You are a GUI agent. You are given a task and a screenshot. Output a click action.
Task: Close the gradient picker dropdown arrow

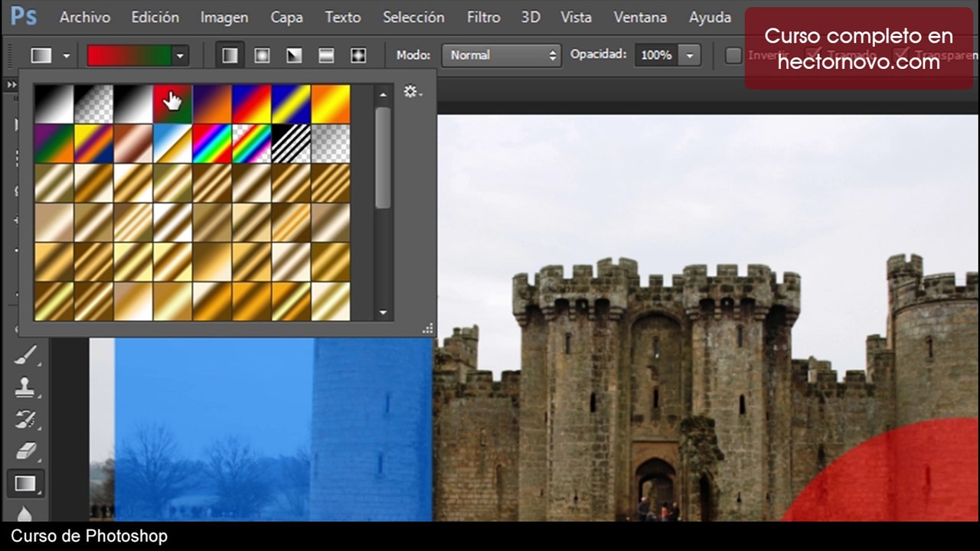[181, 55]
